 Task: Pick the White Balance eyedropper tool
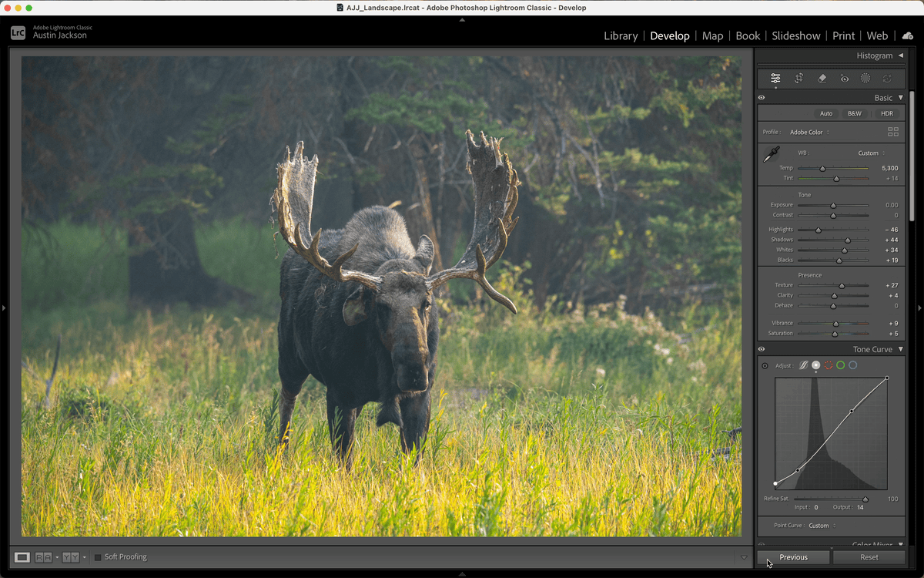771,155
